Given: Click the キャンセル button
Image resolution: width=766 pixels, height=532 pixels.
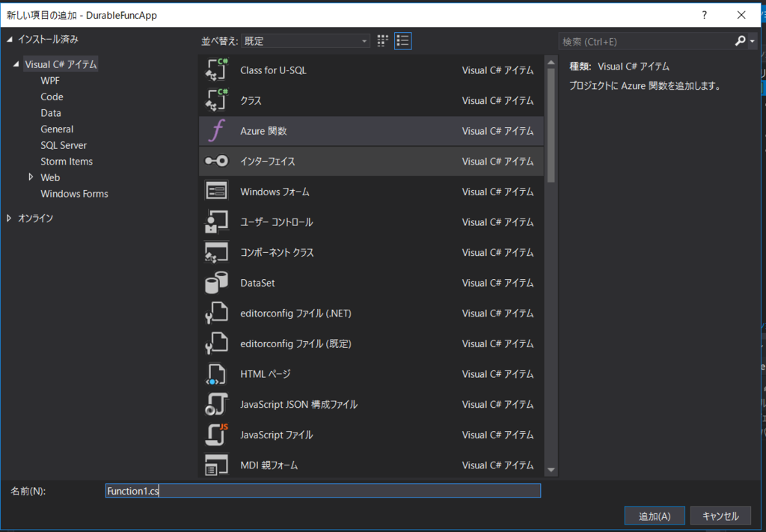Looking at the screenshot, I should 720,516.
